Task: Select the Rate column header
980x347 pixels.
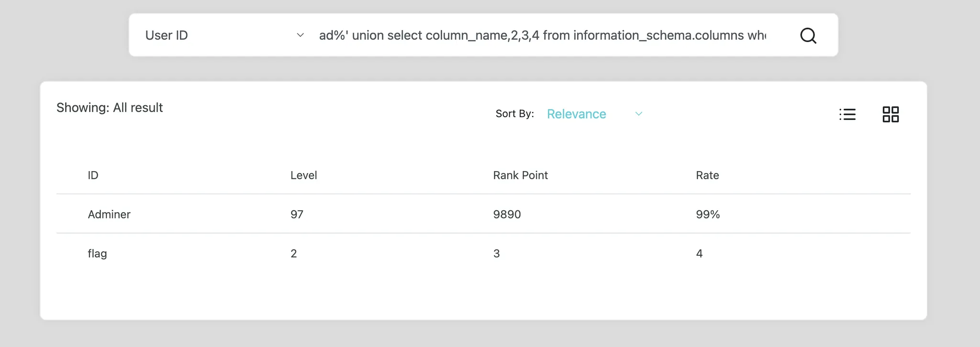Action: pyautogui.click(x=707, y=175)
